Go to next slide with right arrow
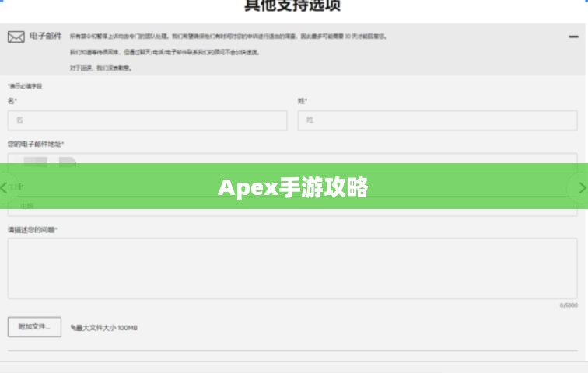Image resolution: width=588 pixels, height=373 pixels. point(583,187)
